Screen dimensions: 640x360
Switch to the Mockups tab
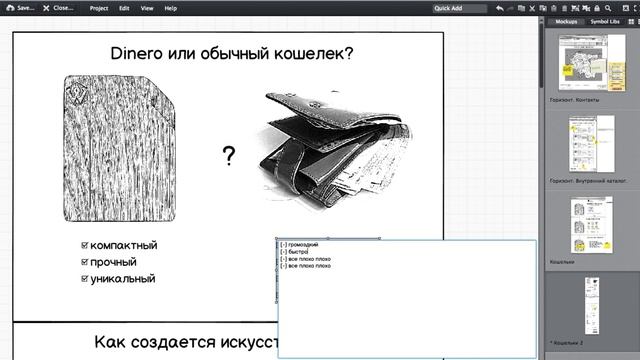coord(566,22)
